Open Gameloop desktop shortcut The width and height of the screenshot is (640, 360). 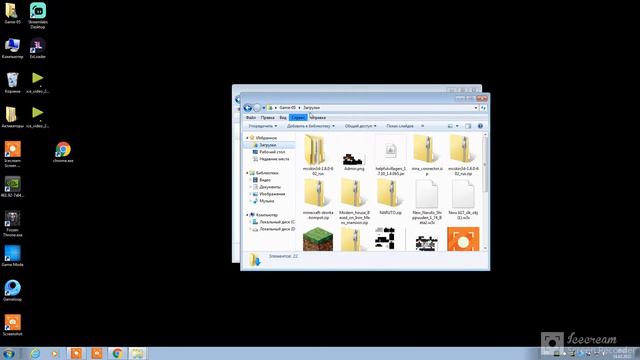[x=12, y=291]
